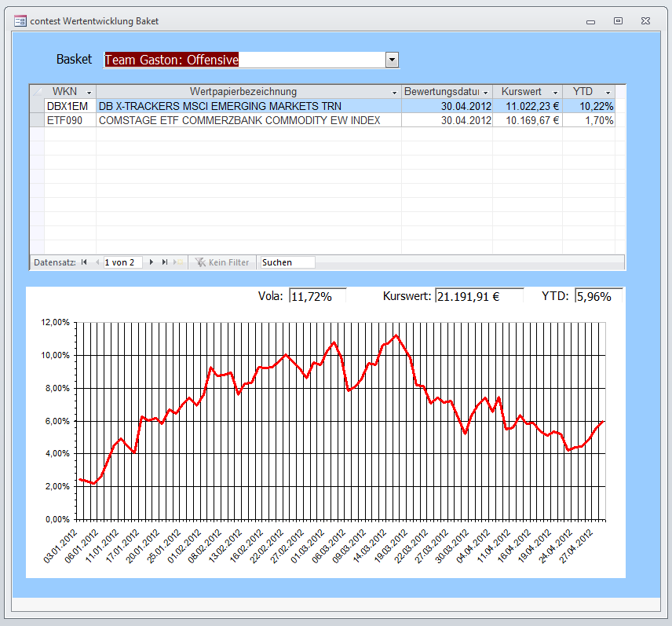This screenshot has height=626, width=672.
Task: Open the Wertpapierbezeichnung column filter arrow
Action: [x=394, y=93]
